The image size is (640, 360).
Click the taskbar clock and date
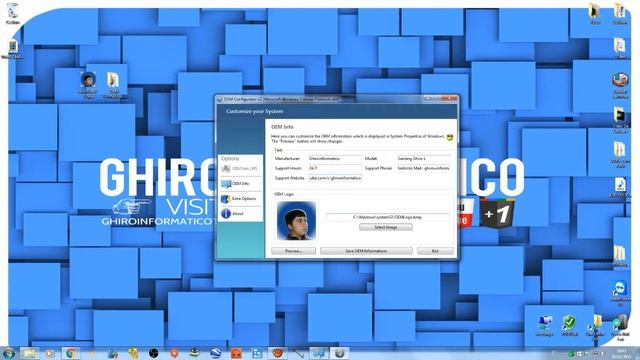pos(621,353)
